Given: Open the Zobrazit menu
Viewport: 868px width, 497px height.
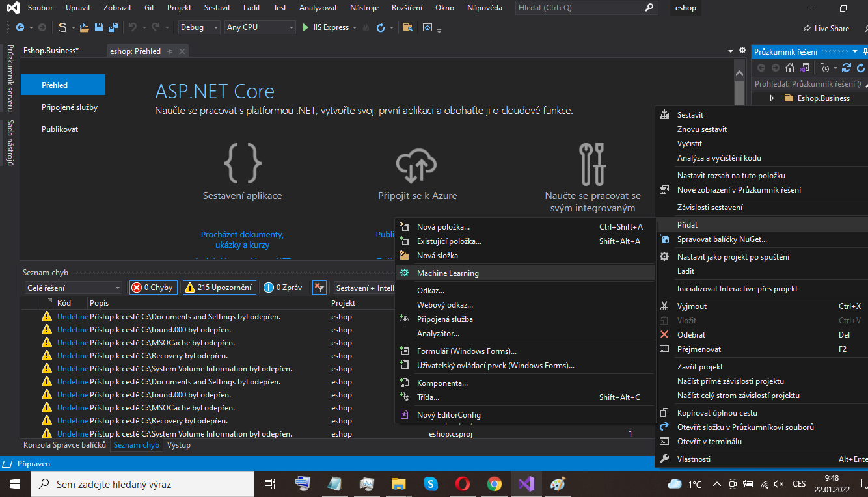Looking at the screenshot, I should 118,8.
